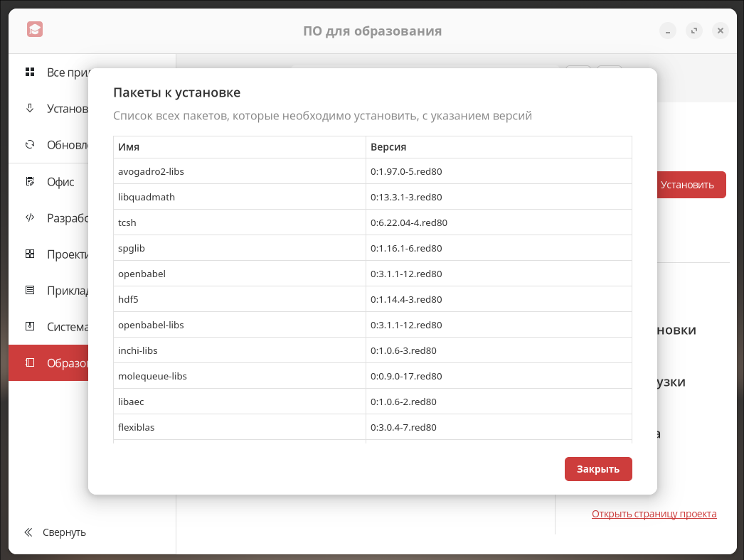The width and height of the screenshot is (744, 560).
Task: Click the graduation cap app logo
Action: point(35,30)
